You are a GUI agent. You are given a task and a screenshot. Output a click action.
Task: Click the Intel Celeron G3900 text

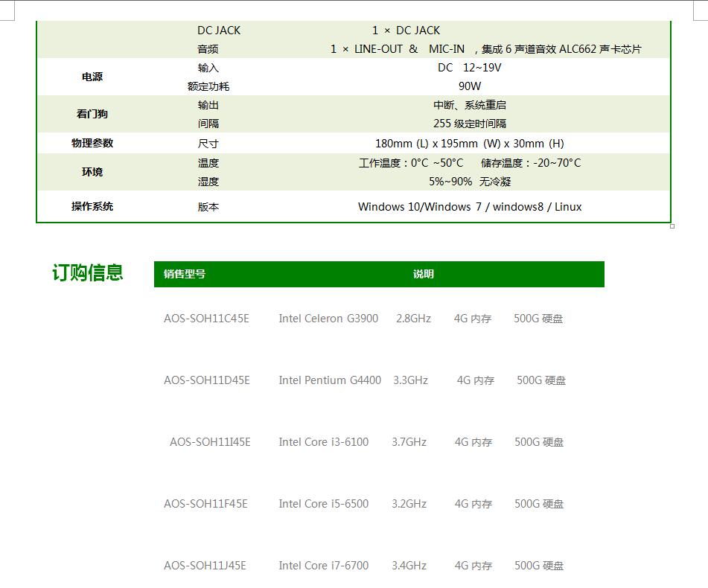click(x=328, y=319)
